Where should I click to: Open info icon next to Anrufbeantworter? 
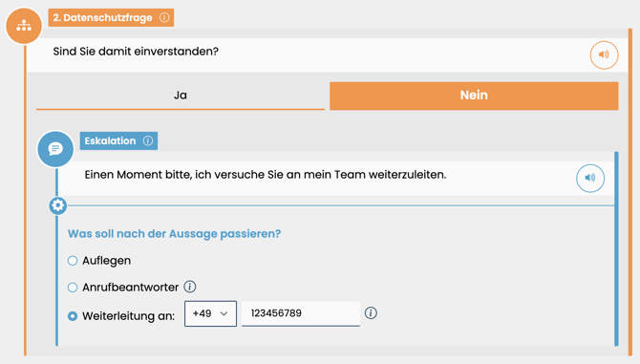[x=190, y=287]
